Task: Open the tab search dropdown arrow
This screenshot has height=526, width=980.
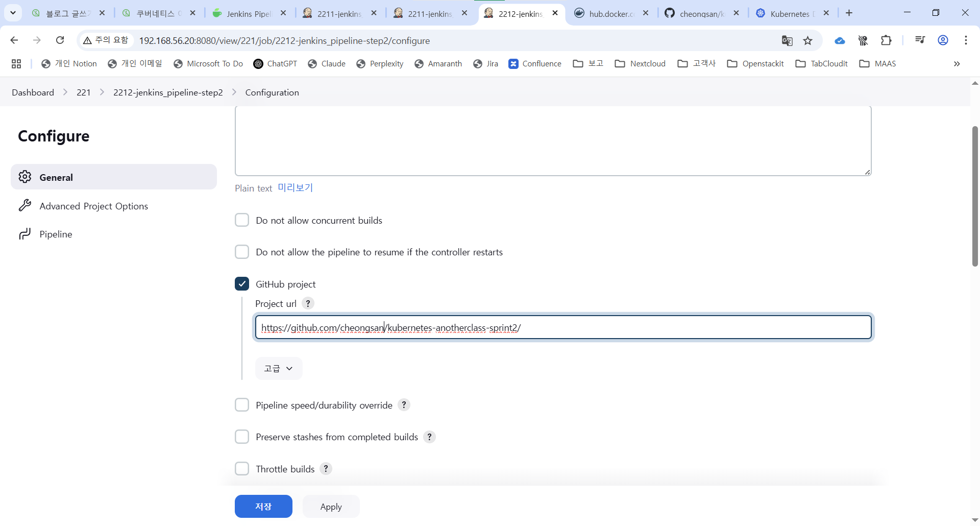Action: click(x=13, y=13)
